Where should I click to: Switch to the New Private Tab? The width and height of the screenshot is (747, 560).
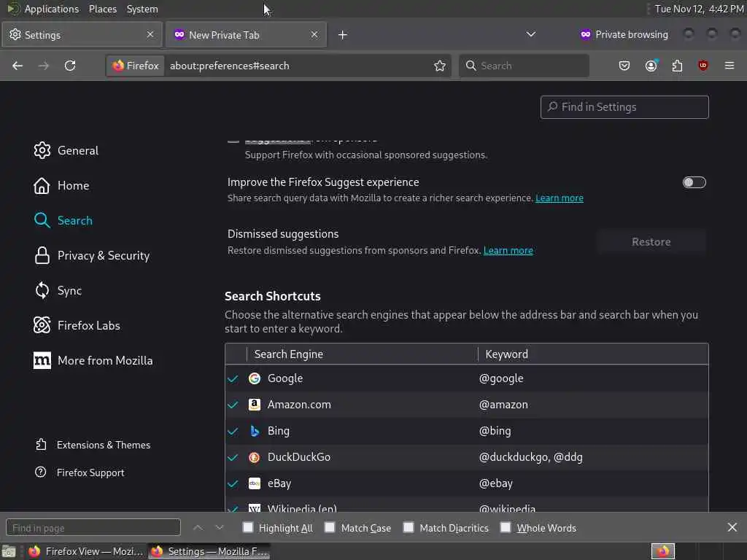coord(247,35)
